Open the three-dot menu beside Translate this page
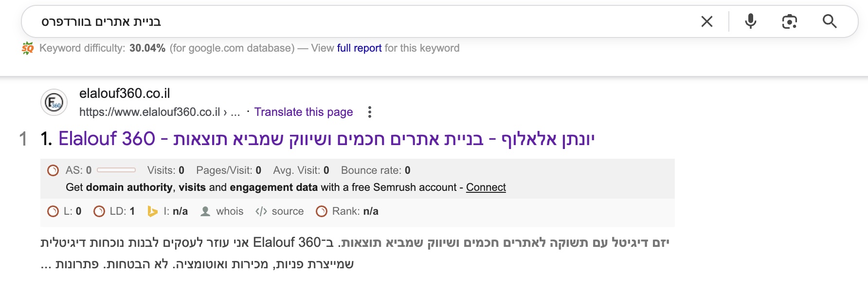 click(x=370, y=112)
